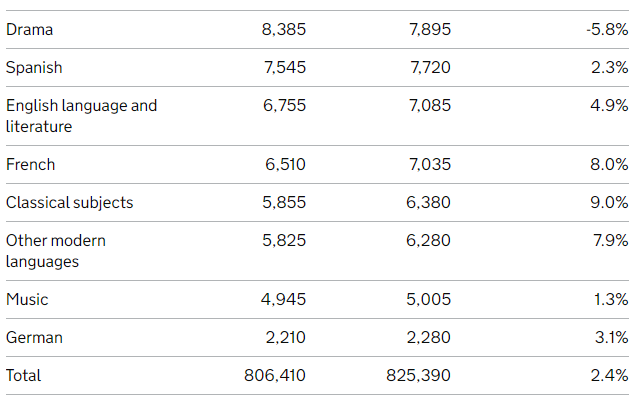Select the 3.1% German change
Image resolution: width=642 pixels, height=404 pixels.
coord(612,338)
